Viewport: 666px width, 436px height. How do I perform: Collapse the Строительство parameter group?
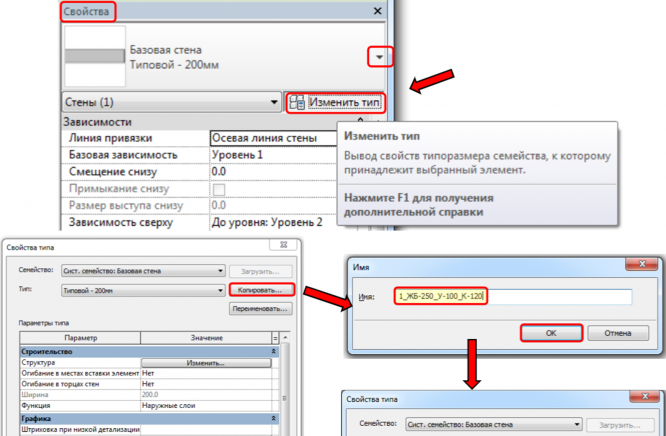pyautogui.click(x=274, y=352)
